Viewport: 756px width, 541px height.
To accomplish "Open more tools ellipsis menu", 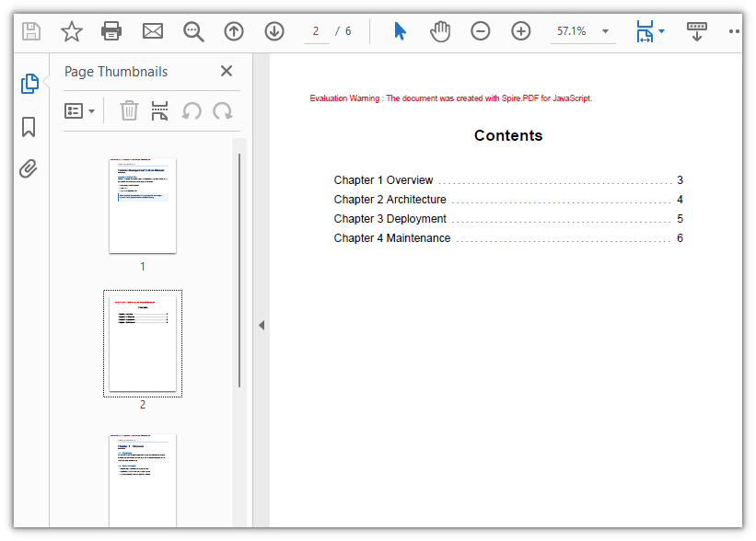I will pos(734,31).
